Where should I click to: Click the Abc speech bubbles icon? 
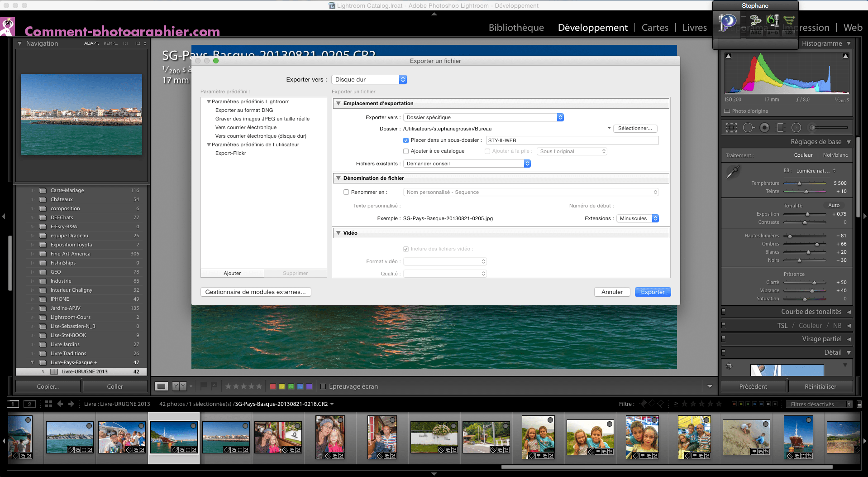[755, 19]
